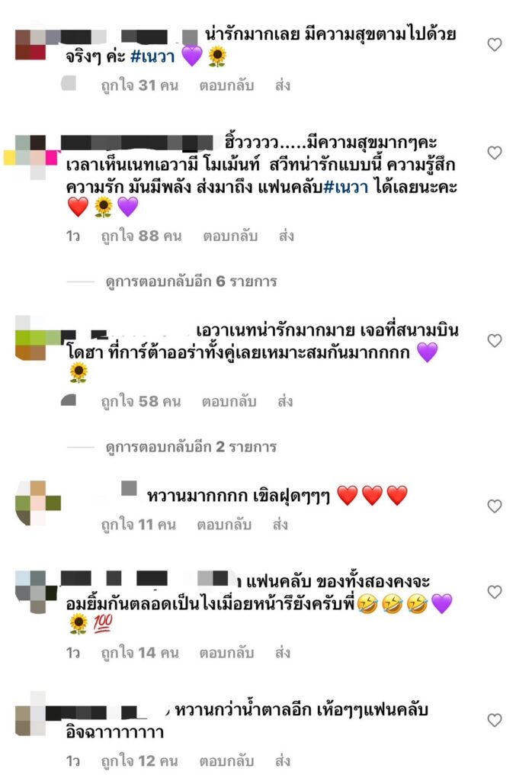
Task: Reply (ตอบกลับ) to the 31-likes comment
Action: [226, 85]
